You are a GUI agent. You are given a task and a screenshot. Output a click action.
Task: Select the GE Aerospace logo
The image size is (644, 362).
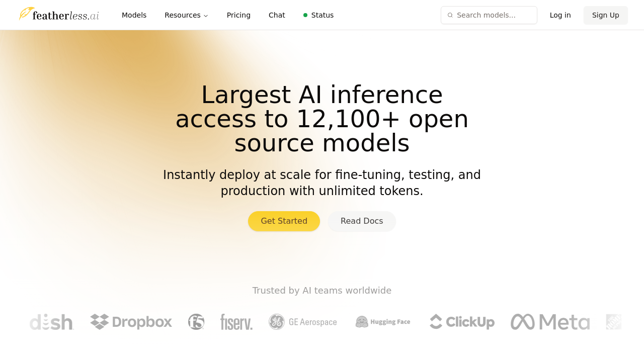click(x=302, y=322)
